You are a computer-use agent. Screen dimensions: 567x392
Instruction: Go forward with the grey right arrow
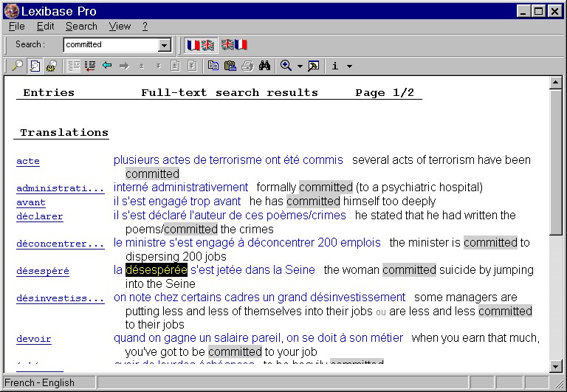coord(124,66)
